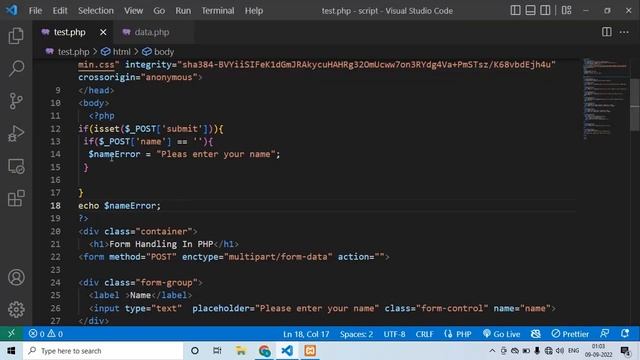
Task: Open the Extensions view
Action: click(x=16, y=198)
